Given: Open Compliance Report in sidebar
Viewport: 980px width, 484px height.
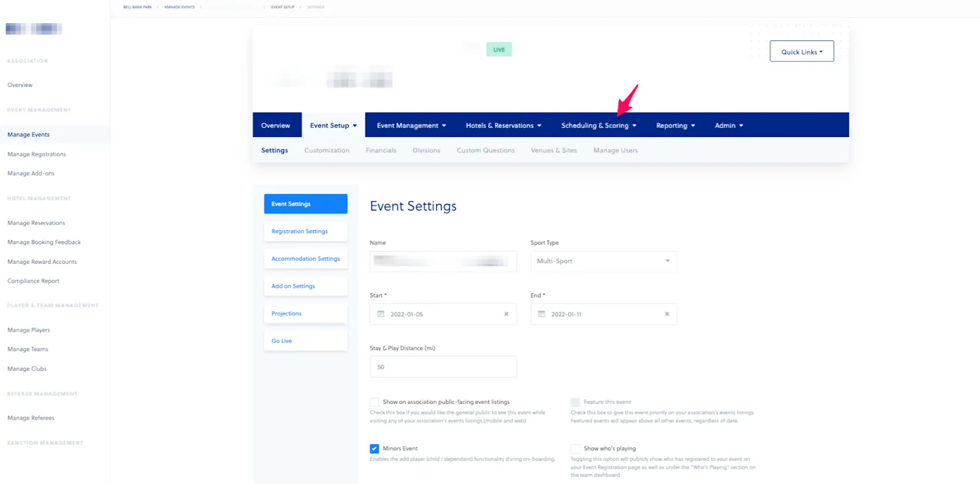Looking at the screenshot, I should (x=34, y=281).
